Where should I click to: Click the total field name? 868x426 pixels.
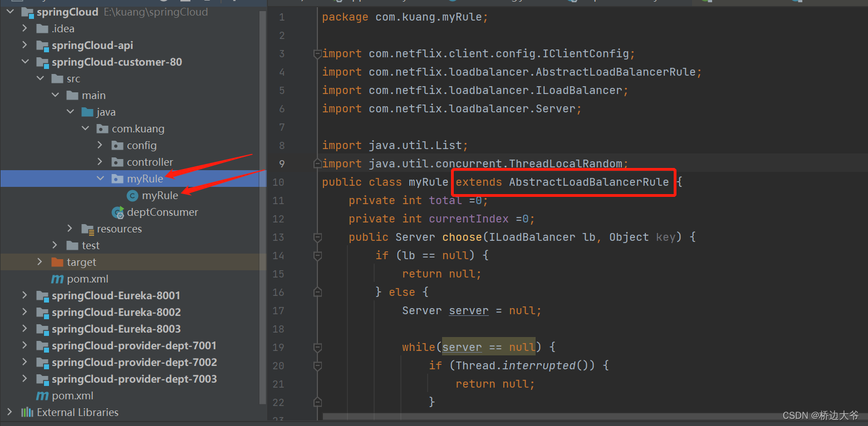point(445,200)
